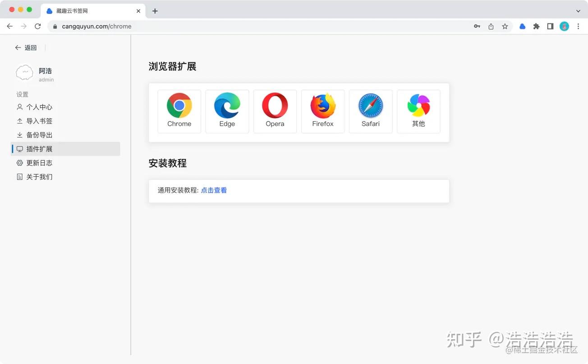Open the Extensions puzzle icon
Image resolution: width=588 pixels, height=364 pixels.
tap(536, 26)
